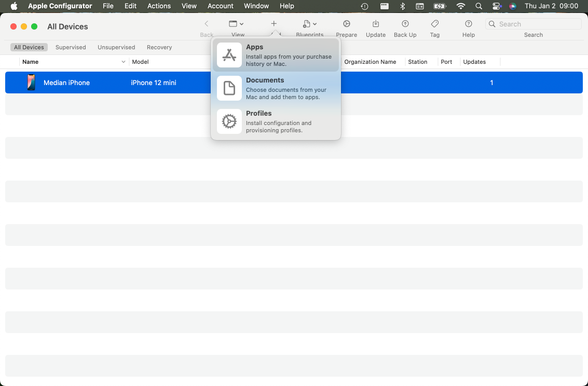
Task: Open Help via question mark icon
Action: coord(468,24)
